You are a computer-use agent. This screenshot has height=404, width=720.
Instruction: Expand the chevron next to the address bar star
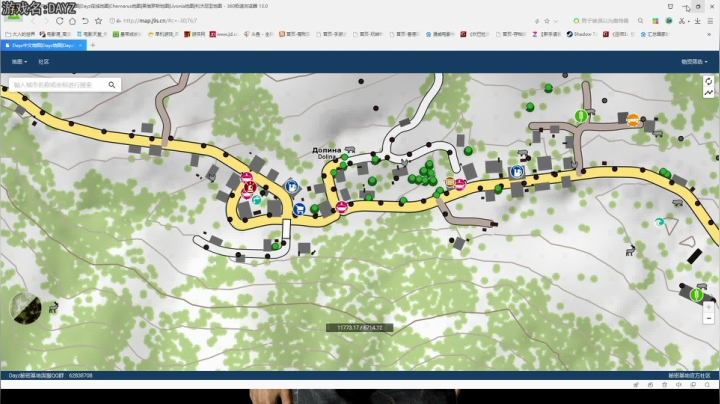tap(556, 21)
